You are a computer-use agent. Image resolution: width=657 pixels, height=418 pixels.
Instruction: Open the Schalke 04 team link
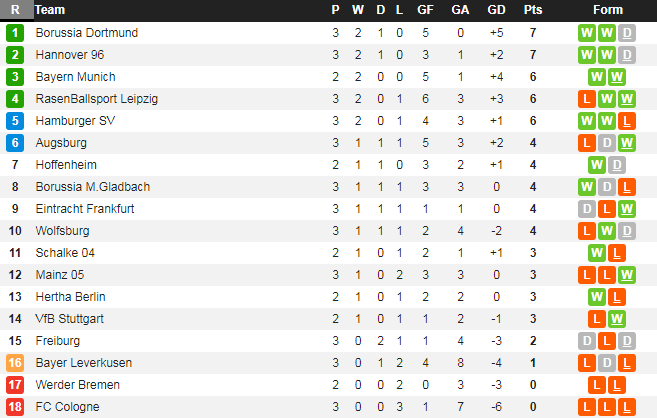tap(65, 253)
